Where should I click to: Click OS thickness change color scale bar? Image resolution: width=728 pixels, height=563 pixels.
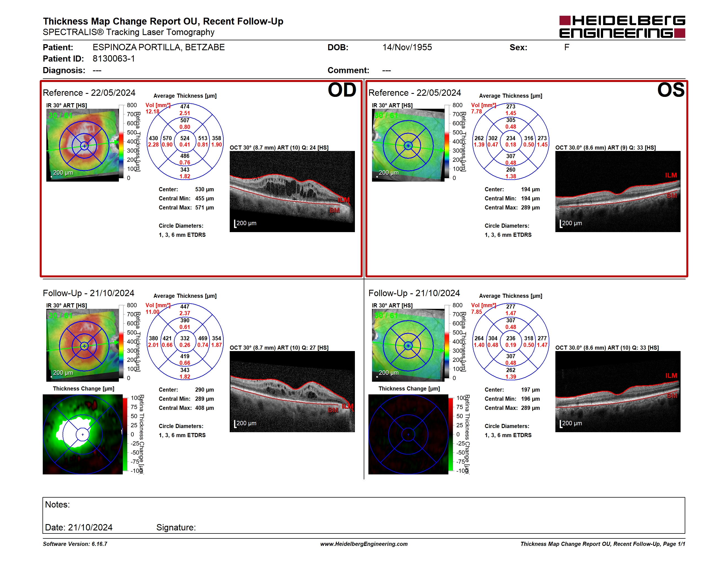pyautogui.click(x=451, y=434)
